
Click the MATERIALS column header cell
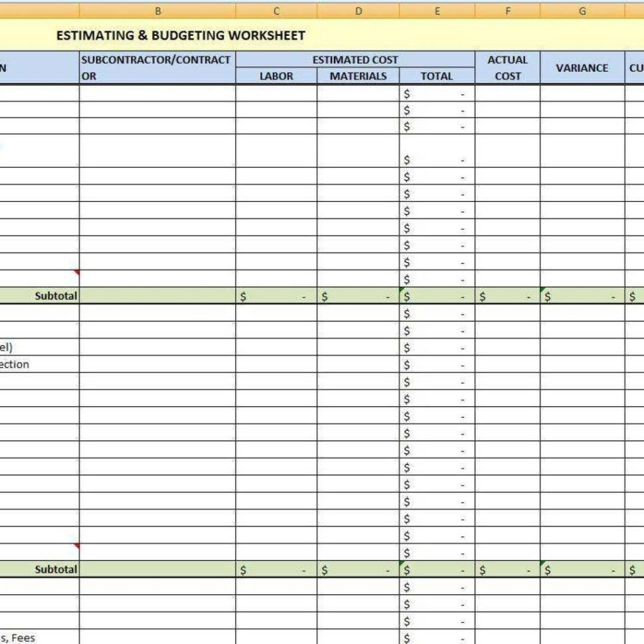[x=359, y=76]
